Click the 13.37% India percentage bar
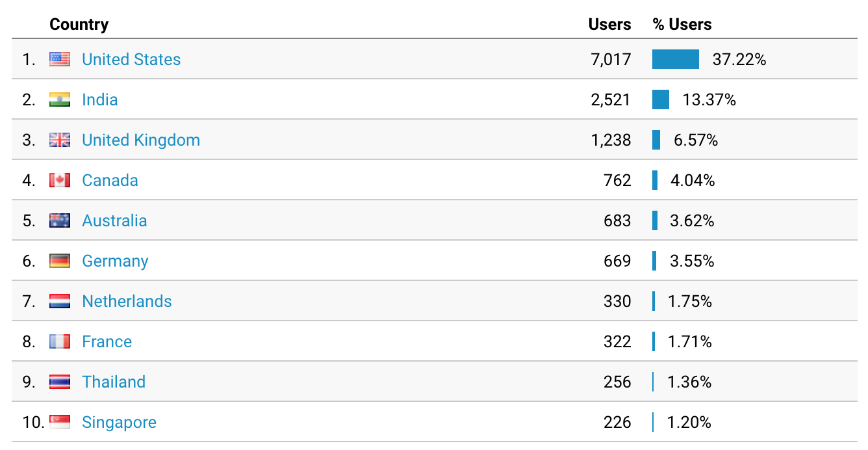Image resolution: width=868 pixels, height=450 pixels. [661, 99]
